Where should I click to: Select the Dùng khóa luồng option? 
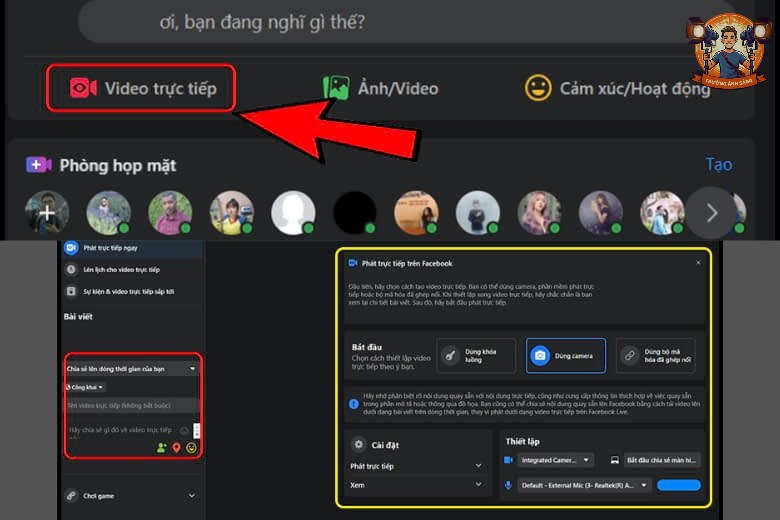tap(476, 356)
